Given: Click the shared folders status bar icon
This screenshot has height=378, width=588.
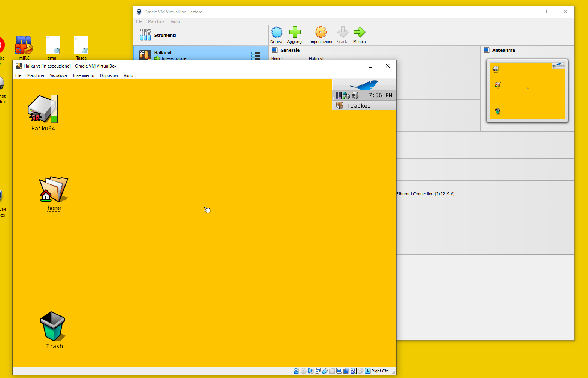Looking at the screenshot, I should [x=332, y=371].
